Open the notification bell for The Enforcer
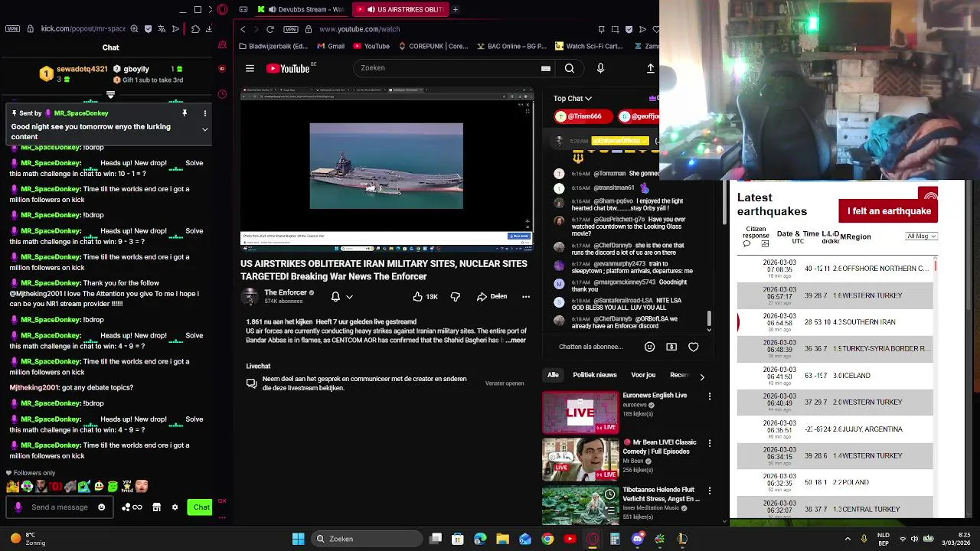 [335, 296]
